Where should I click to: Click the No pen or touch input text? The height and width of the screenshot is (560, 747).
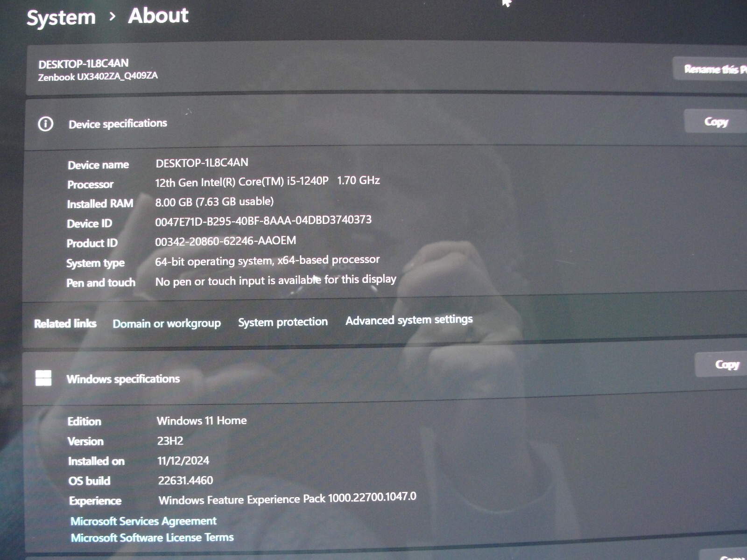coord(275,280)
